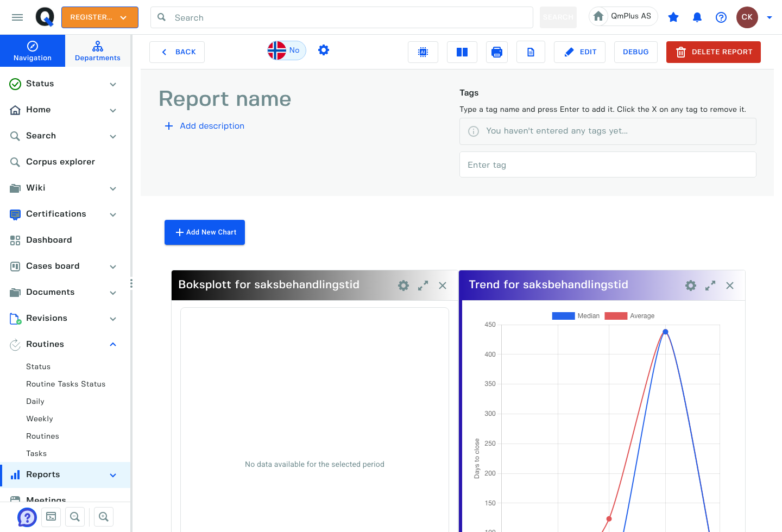This screenshot has height=532, width=782.
Task: Click the QmPlus AS organization chip
Action: point(623,16)
